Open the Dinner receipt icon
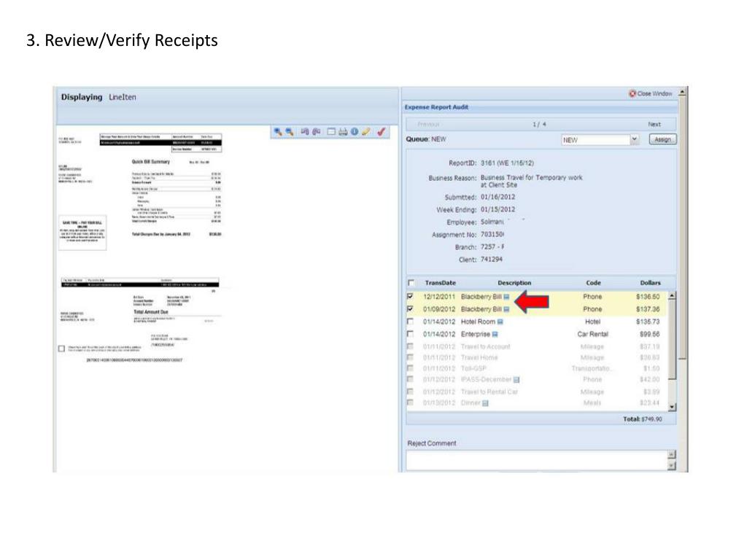The height and width of the screenshot is (560, 747). point(485,403)
